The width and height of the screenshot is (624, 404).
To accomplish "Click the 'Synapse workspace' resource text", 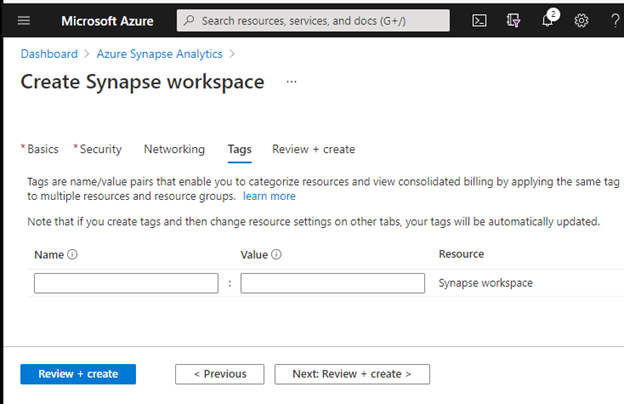I will 486,283.
